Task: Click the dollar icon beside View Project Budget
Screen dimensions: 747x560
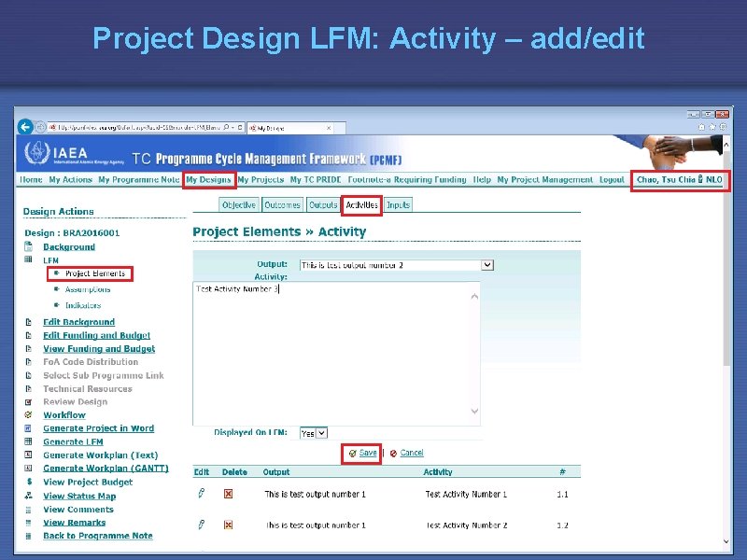Action: [x=29, y=480]
